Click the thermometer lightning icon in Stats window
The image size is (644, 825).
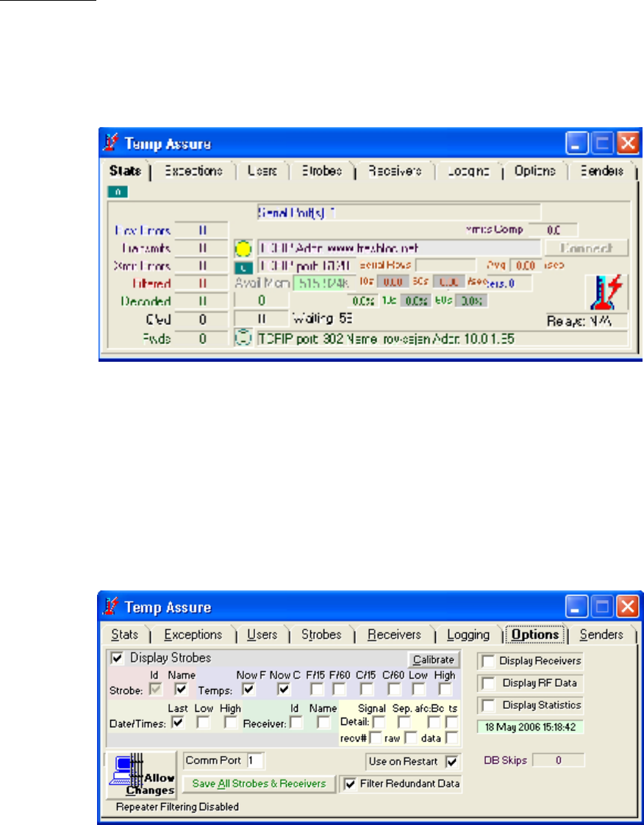(x=607, y=292)
